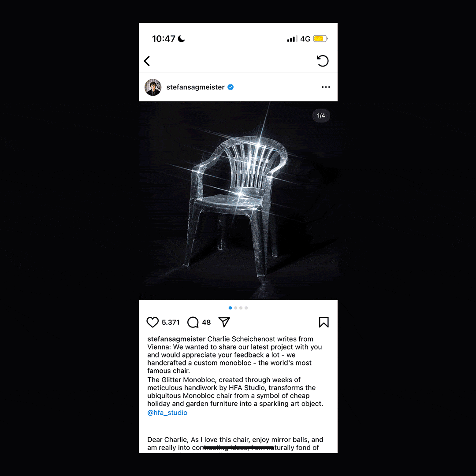The height and width of the screenshot is (476, 476).
Task: Click the blue verified badge
Action: click(231, 87)
